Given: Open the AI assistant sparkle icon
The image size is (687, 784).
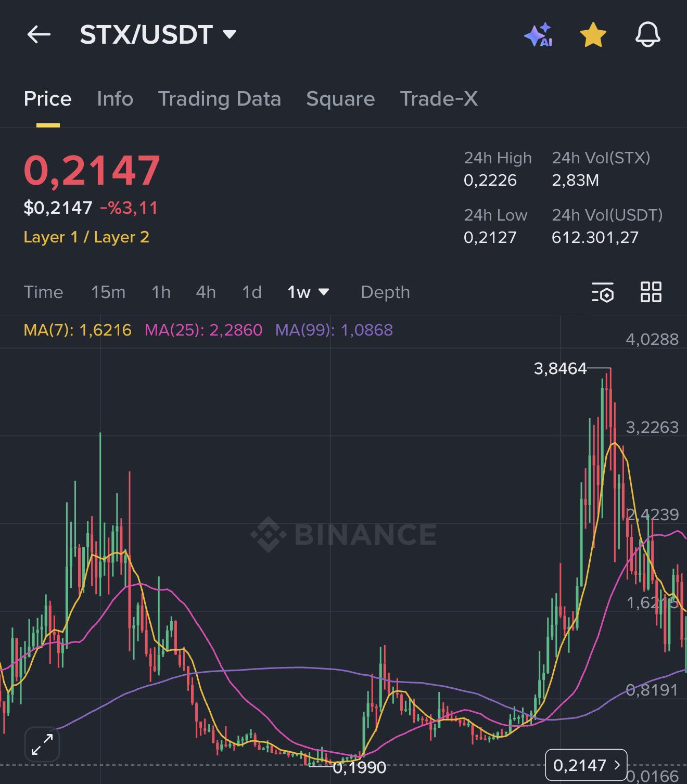Looking at the screenshot, I should point(538,35).
